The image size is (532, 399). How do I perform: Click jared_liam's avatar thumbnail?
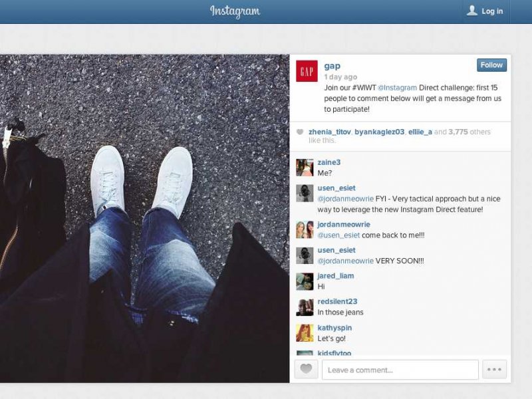[305, 281]
